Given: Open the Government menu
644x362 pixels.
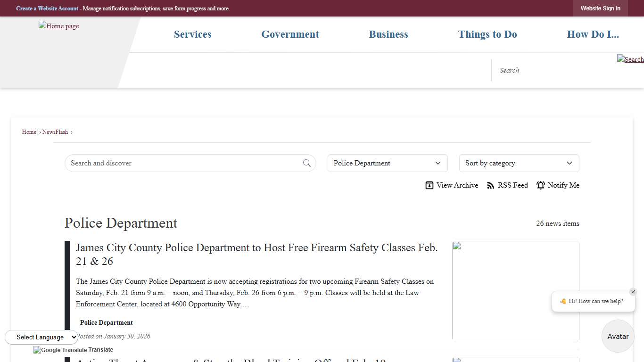Looking at the screenshot, I should click(x=290, y=34).
